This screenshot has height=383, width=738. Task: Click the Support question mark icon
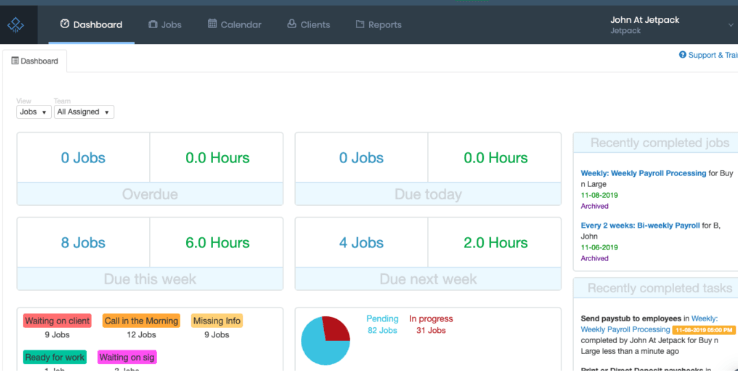(x=682, y=55)
